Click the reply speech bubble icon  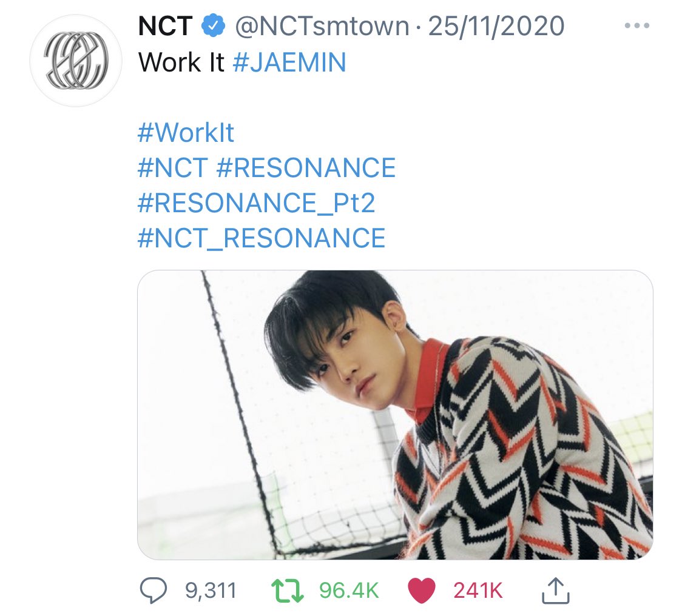point(153,591)
